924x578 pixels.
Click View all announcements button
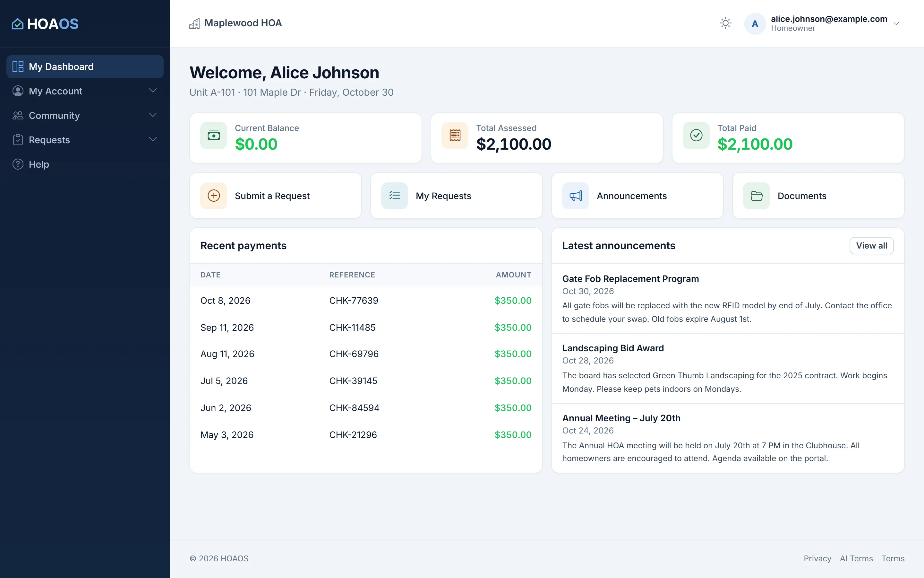(x=872, y=246)
